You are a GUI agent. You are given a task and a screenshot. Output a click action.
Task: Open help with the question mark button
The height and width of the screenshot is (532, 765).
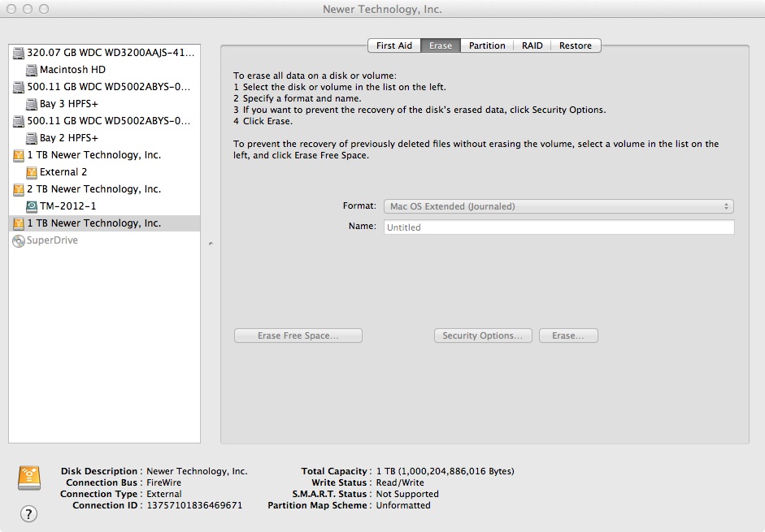[x=28, y=513]
